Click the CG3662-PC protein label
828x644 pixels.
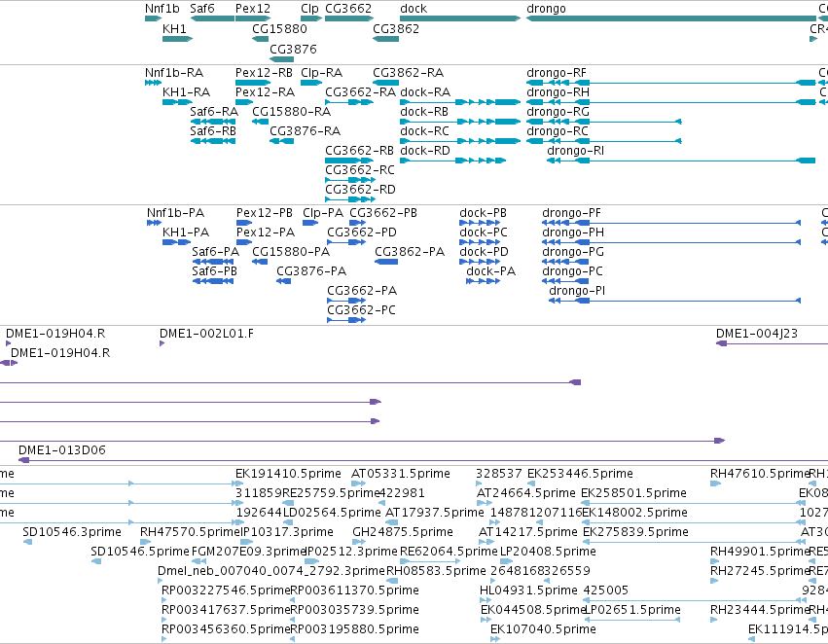pos(361,310)
